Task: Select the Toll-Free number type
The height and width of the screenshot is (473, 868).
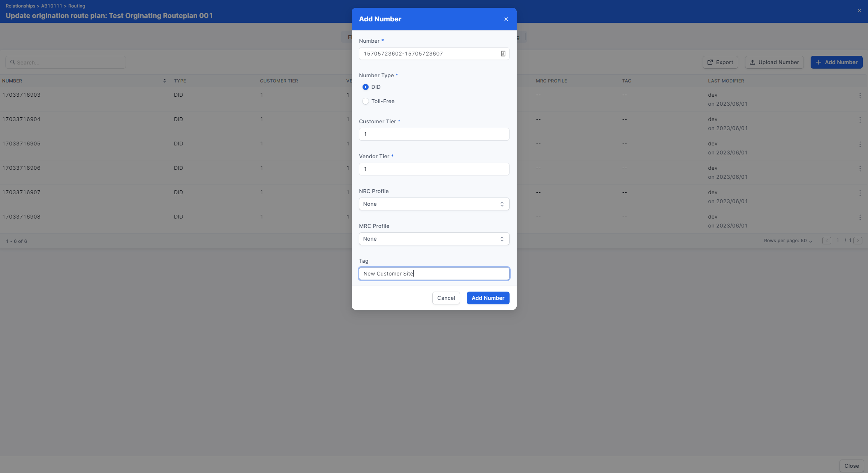Action: pos(365,101)
